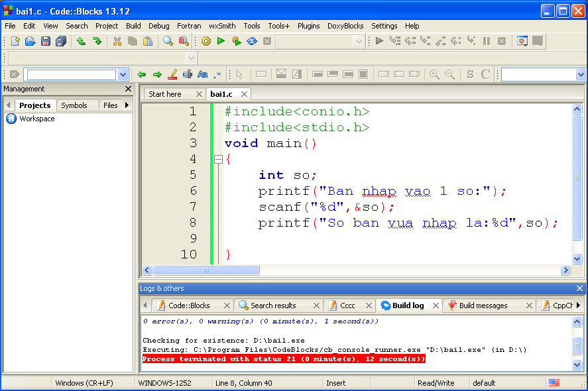
Task: Show more log tabs arrow
Action: 578,306
